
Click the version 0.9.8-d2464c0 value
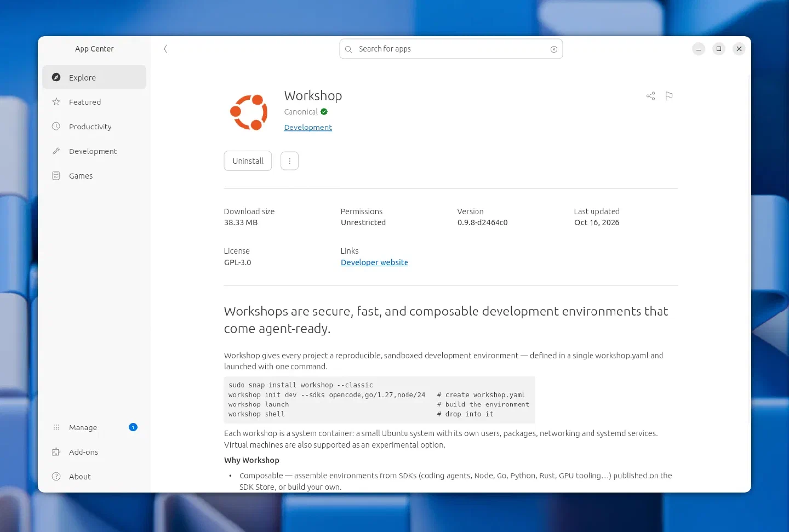[x=482, y=222]
